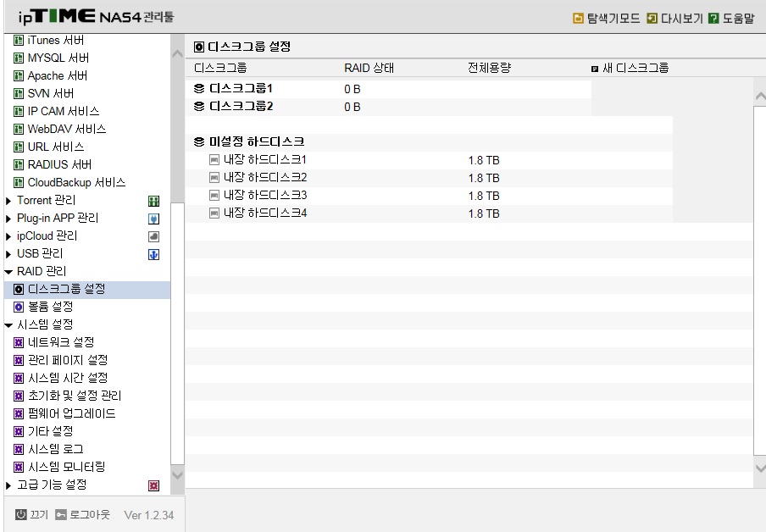The height and width of the screenshot is (532, 766).
Task: Select 펌웨어 업그레이드 menu entry
Action: click(x=71, y=413)
